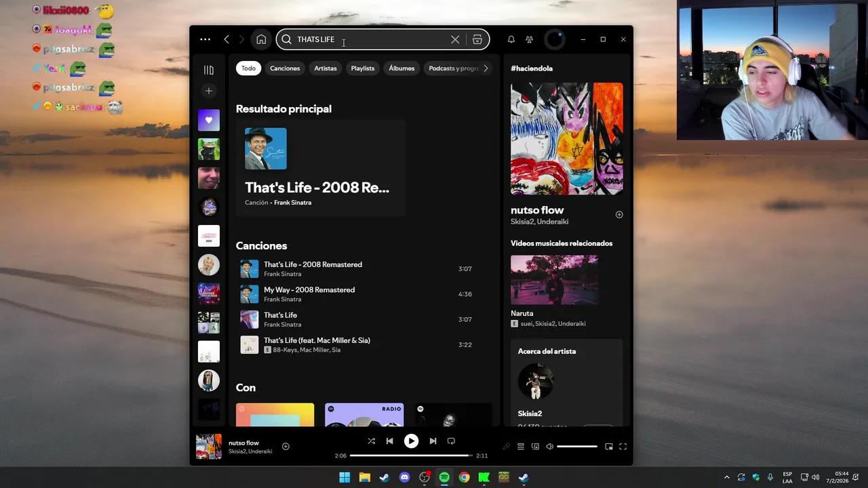The height and width of the screenshot is (488, 868).
Task: Open the miniplayer
Action: [609, 447]
